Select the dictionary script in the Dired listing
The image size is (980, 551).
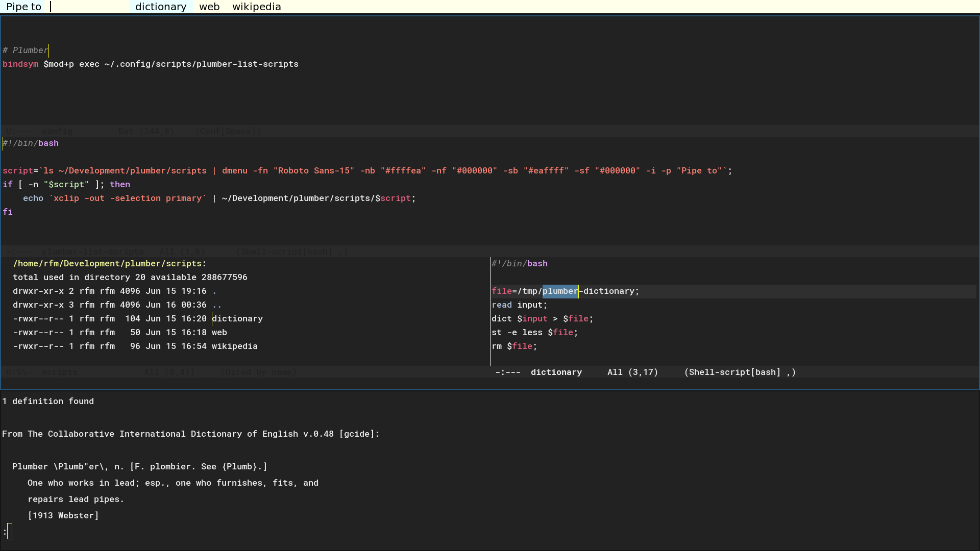click(237, 318)
